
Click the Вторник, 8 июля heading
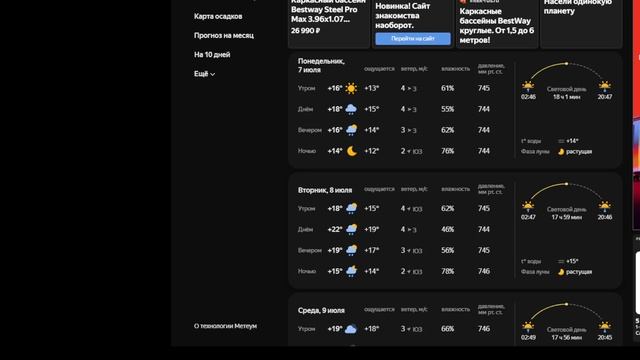pos(325,190)
